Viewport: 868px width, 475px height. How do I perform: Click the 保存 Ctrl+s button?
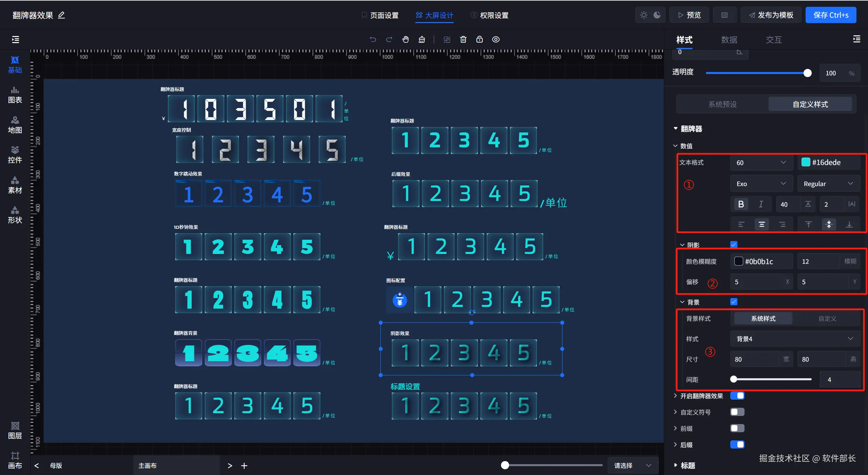click(830, 15)
